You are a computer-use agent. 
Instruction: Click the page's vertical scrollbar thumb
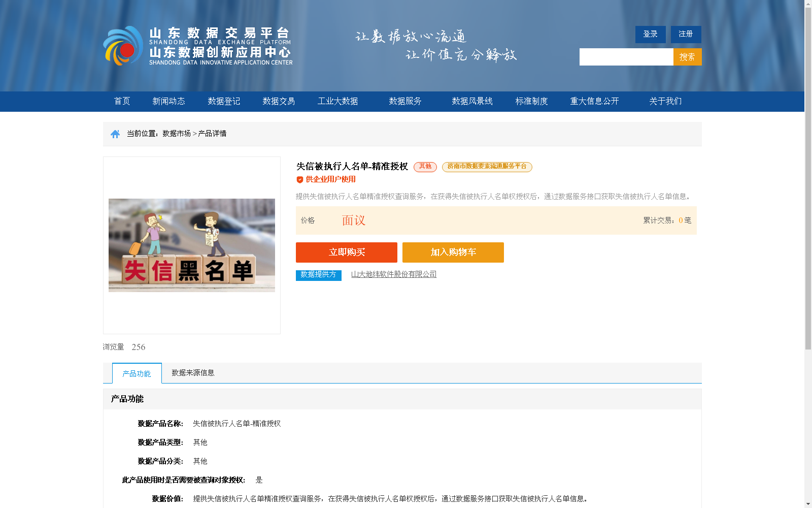pos(808,178)
